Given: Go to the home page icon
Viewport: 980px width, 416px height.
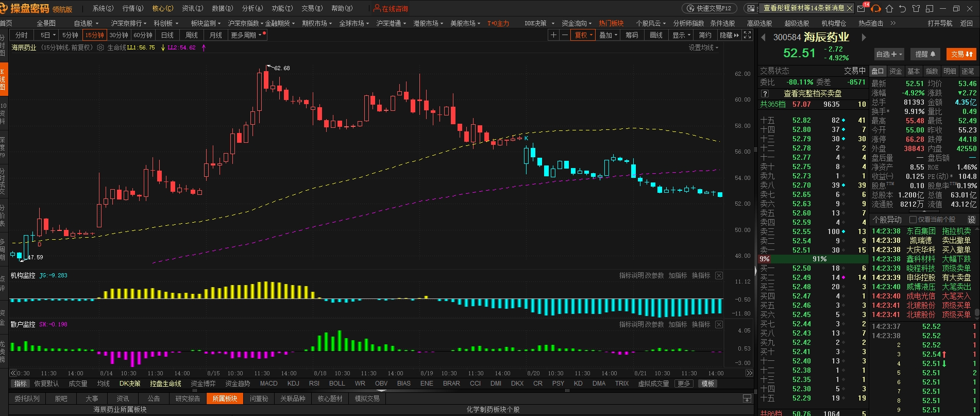Looking at the screenshot, I should click(889, 8).
